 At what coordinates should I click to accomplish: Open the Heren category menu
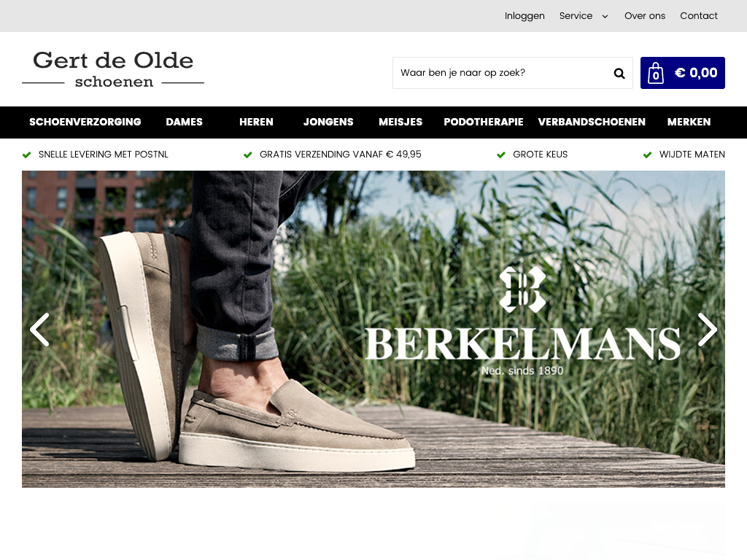point(256,122)
